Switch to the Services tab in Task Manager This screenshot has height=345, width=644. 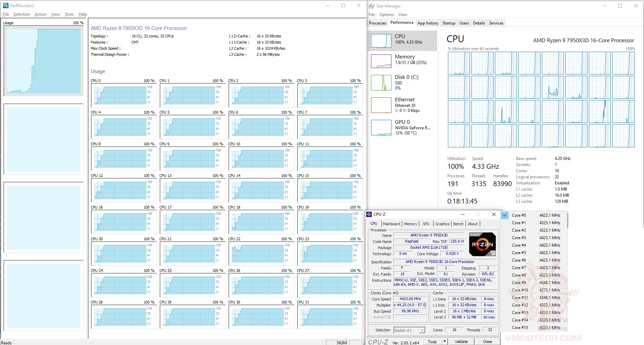point(496,23)
